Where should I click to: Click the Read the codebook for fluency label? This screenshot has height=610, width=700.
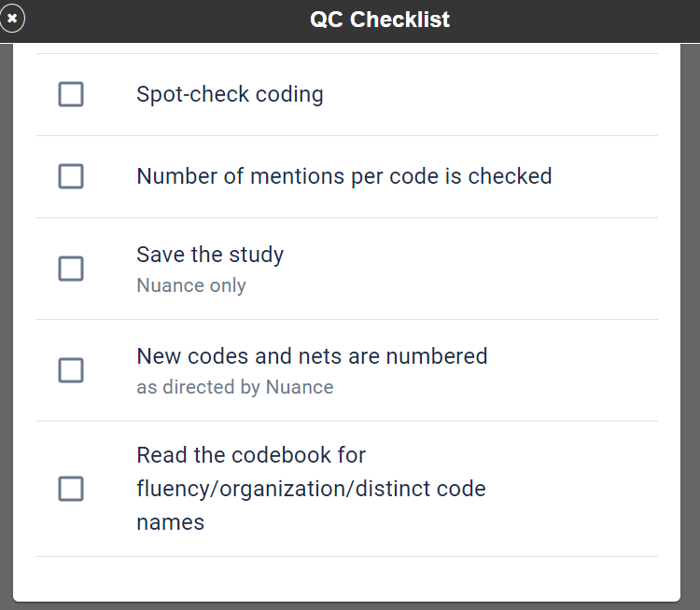click(x=251, y=455)
